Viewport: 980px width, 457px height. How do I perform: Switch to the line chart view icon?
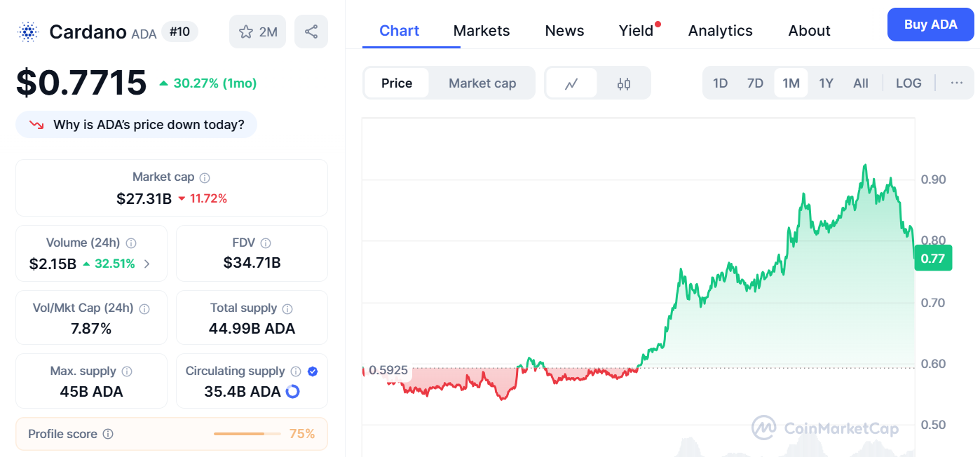pyautogui.click(x=571, y=83)
